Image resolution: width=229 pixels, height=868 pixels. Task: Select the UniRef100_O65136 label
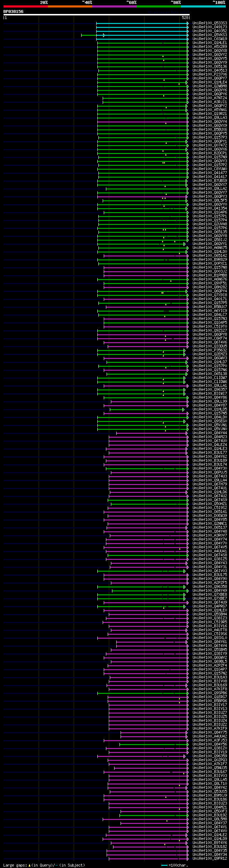click(210, 66)
